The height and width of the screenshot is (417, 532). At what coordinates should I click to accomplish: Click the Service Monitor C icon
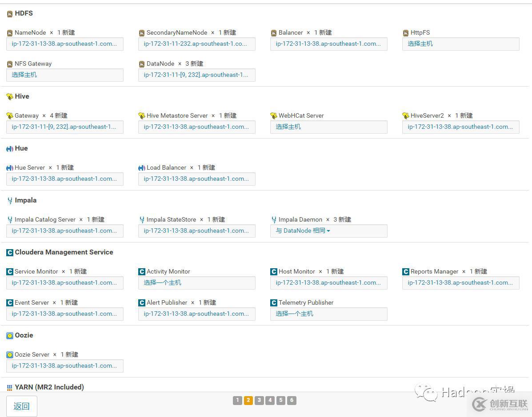pyautogui.click(x=10, y=272)
